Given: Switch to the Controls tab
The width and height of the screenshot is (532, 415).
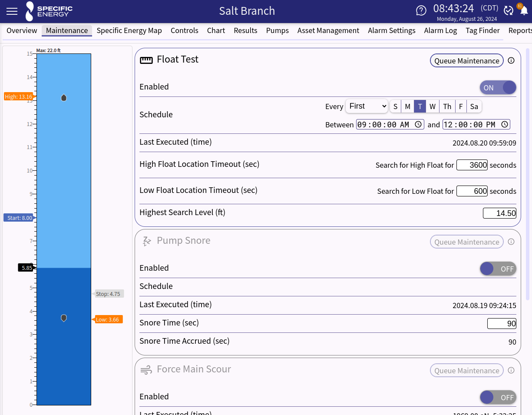Looking at the screenshot, I should tap(185, 30).
